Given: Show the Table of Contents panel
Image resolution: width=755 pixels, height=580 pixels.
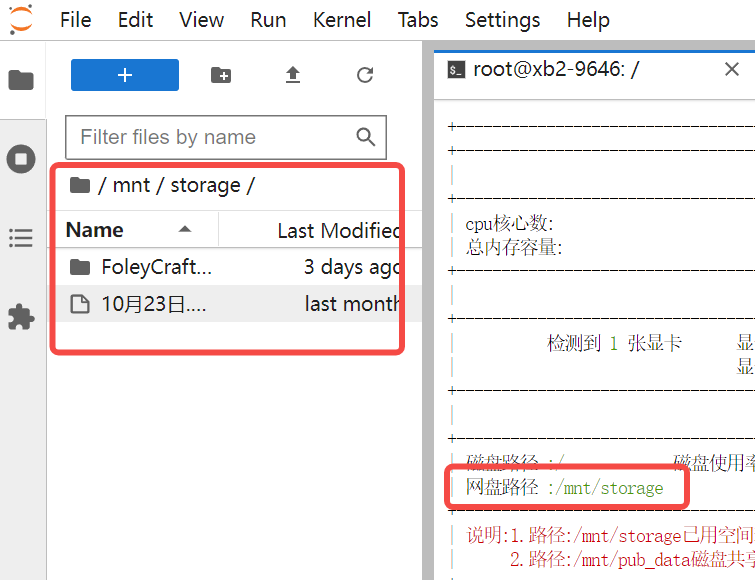Looking at the screenshot, I should coord(21,238).
